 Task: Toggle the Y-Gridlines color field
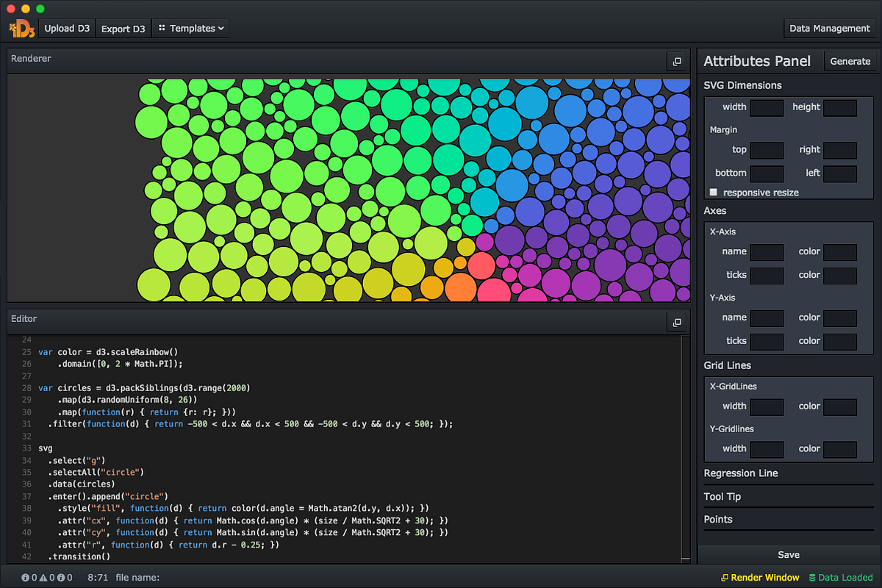point(840,448)
